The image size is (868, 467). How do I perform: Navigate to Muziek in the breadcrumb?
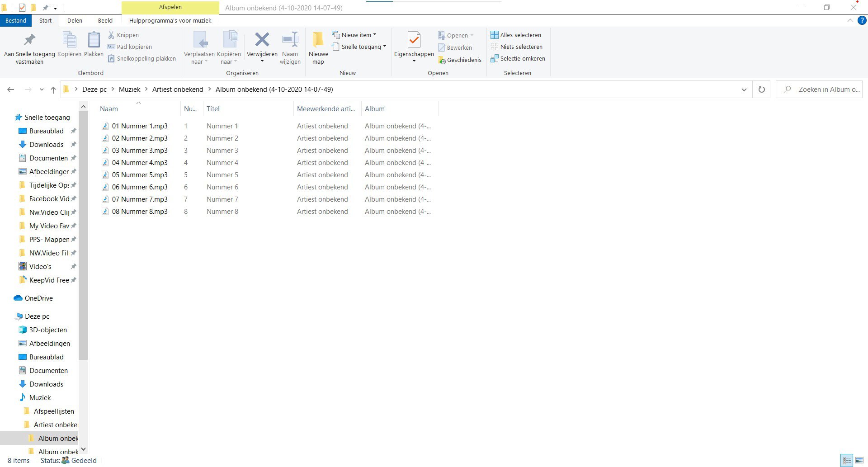click(x=129, y=90)
